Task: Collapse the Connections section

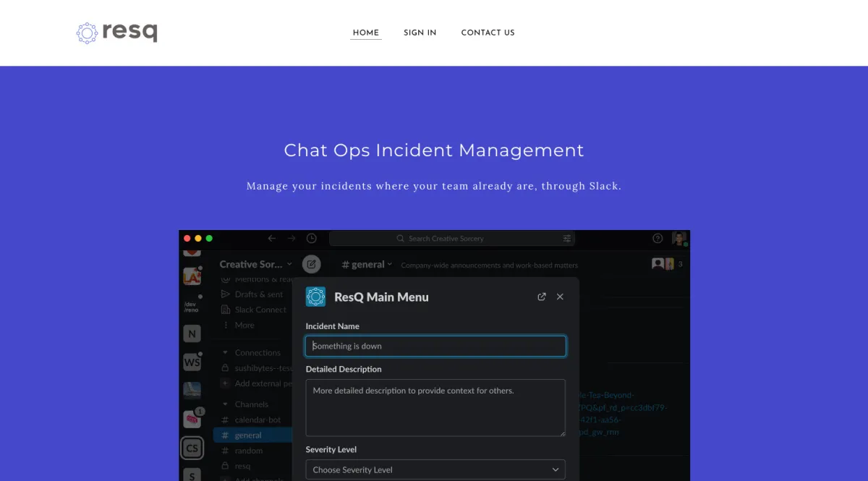Action: pos(251,353)
